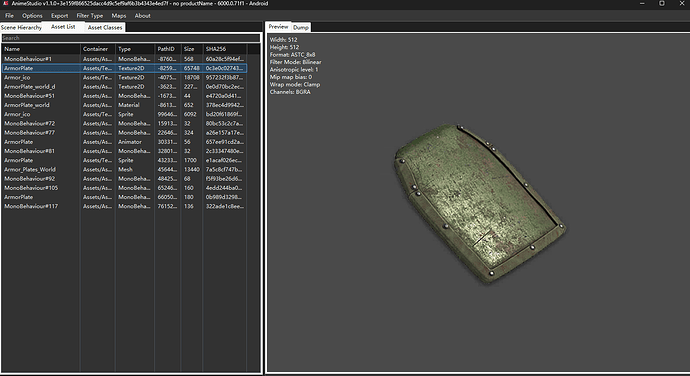Select the Armor_ico Sprite row
Screen dimensions: 690x376
(x=125, y=114)
